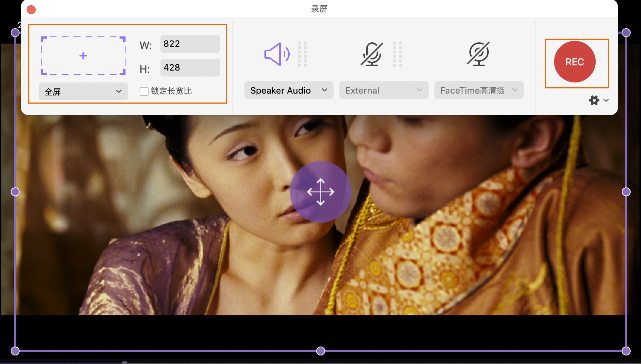The height and width of the screenshot is (364, 641).
Task: Enable the 锁定长宽比 checkbox
Action: point(144,91)
